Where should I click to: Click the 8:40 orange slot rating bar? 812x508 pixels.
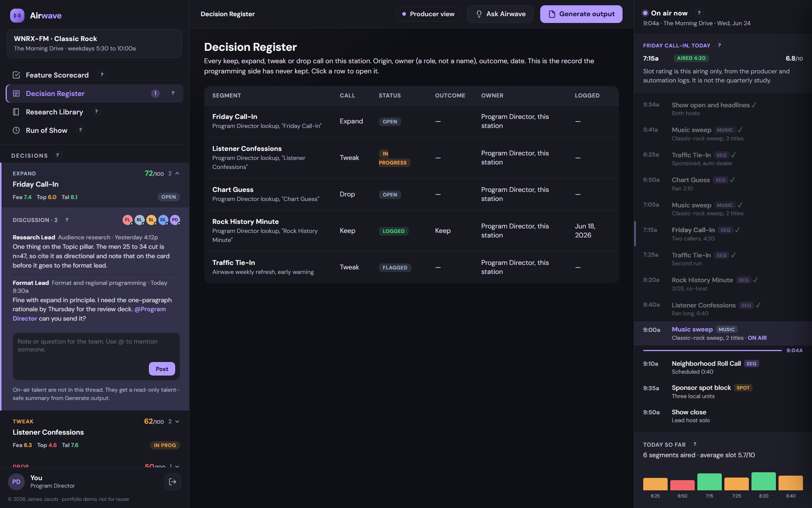[791, 483]
